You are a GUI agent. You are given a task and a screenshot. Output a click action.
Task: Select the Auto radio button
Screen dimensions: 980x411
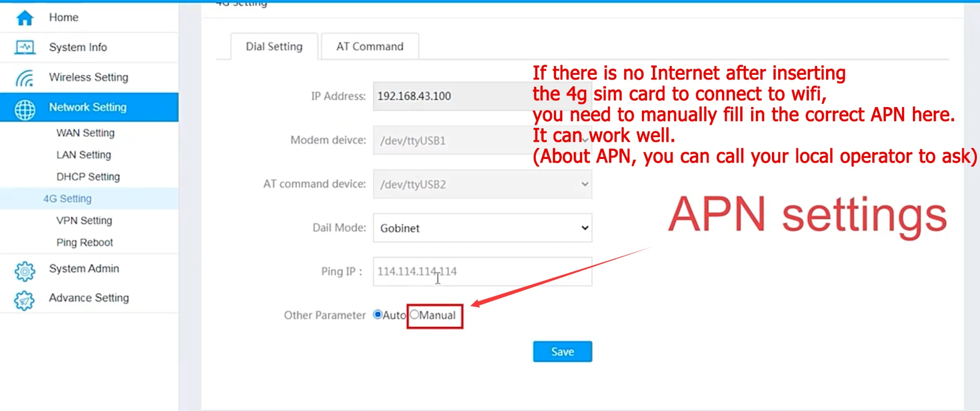(x=378, y=315)
